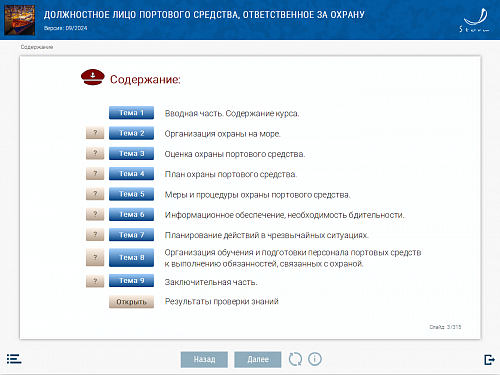The width and height of the screenshot is (500, 375).
Task: Open Тема 2 button
Action: [131, 133]
